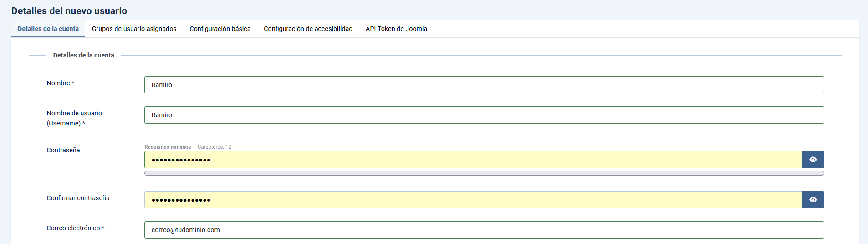Select the API Token de Joomla tab
Viewport: 868px width, 244px height.
396,29
